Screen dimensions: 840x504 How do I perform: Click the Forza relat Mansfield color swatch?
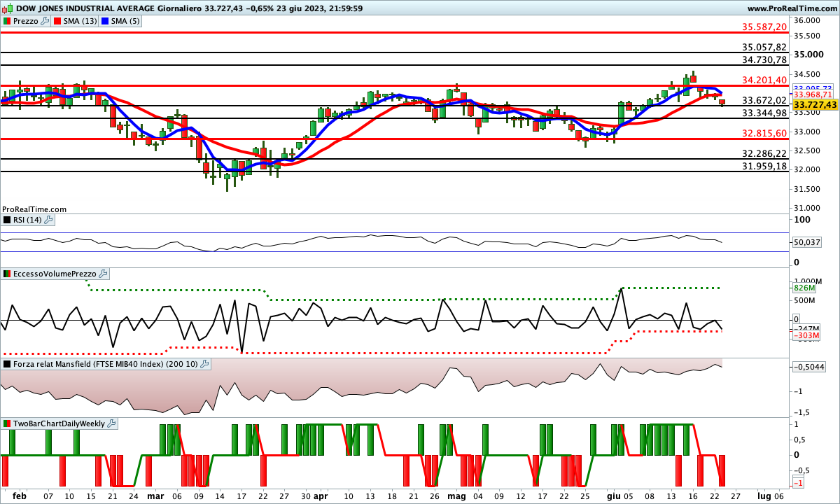point(6,364)
